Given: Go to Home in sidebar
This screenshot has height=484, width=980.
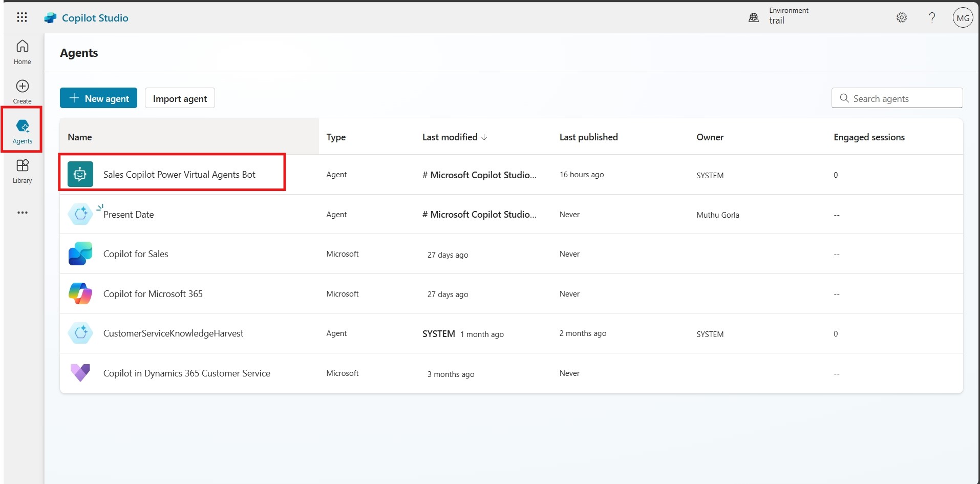Looking at the screenshot, I should pyautogui.click(x=22, y=52).
